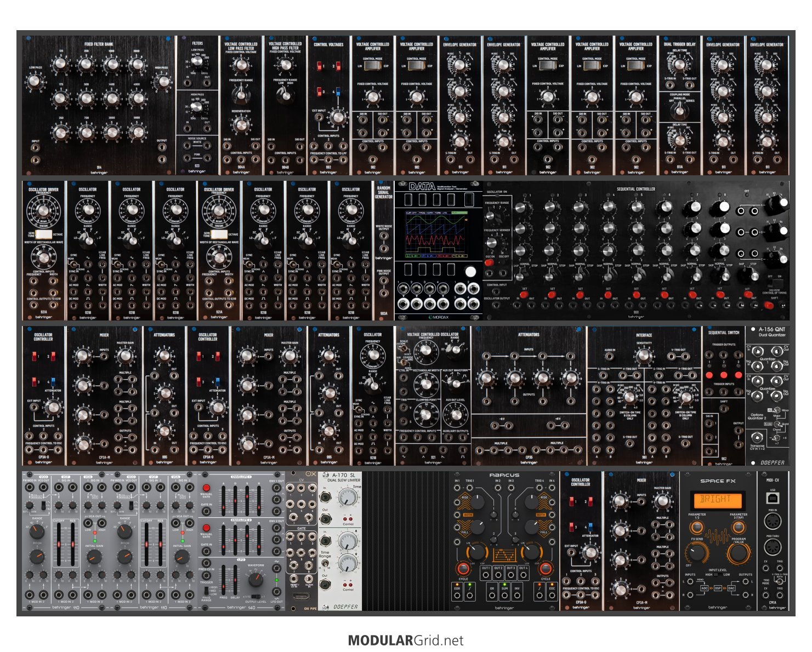The width and height of the screenshot is (812, 652).
Task: Click the INV jack on the Abacus module
Action: tap(516, 596)
